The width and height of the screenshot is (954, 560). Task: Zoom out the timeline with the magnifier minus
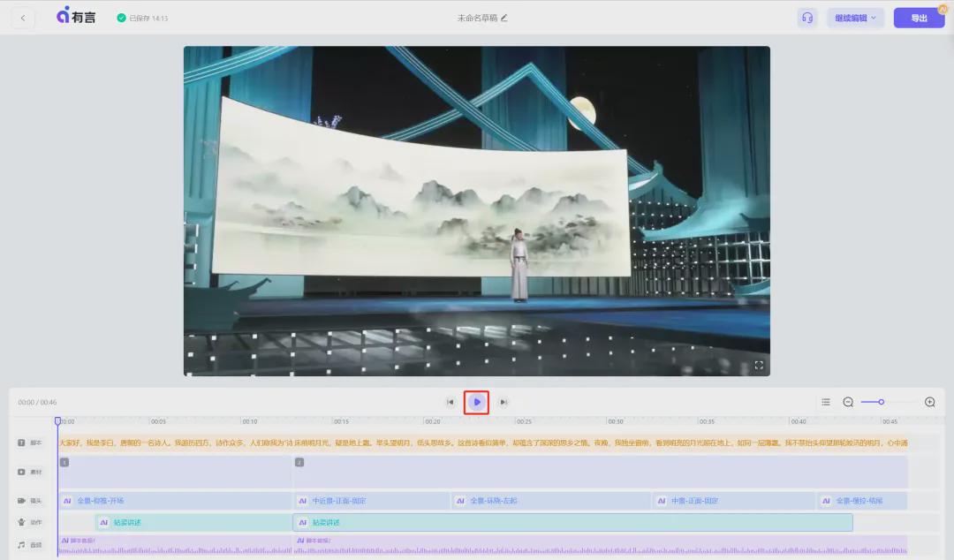pos(846,402)
